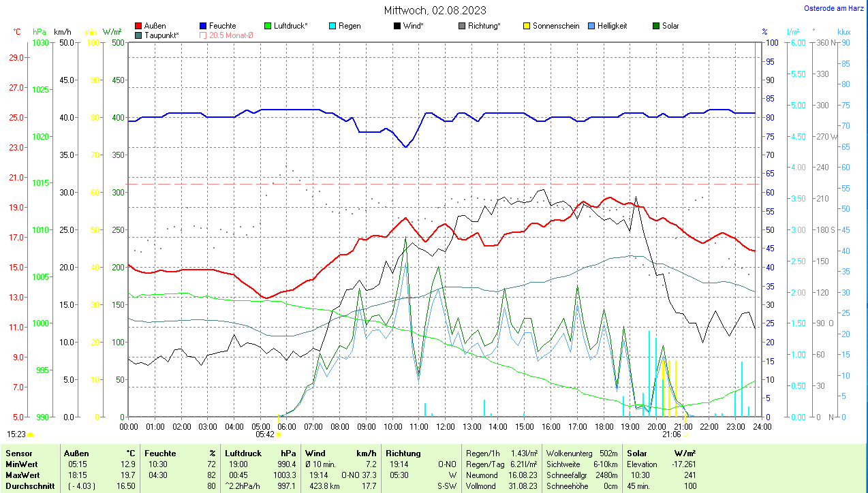The image size is (868, 493).
Task: Click the 21:06 sunset time marker
Action: click(x=672, y=434)
